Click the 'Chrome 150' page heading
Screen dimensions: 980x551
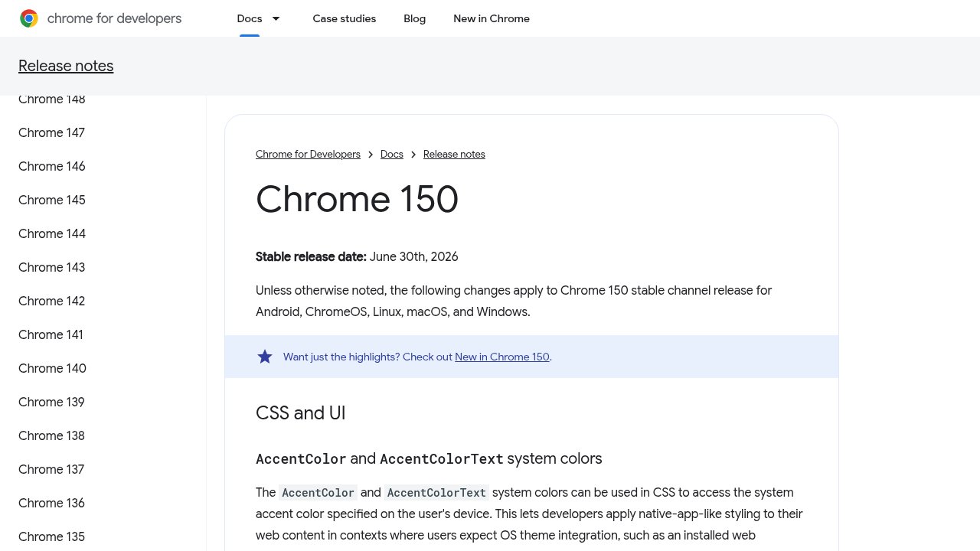pos(357,199)
